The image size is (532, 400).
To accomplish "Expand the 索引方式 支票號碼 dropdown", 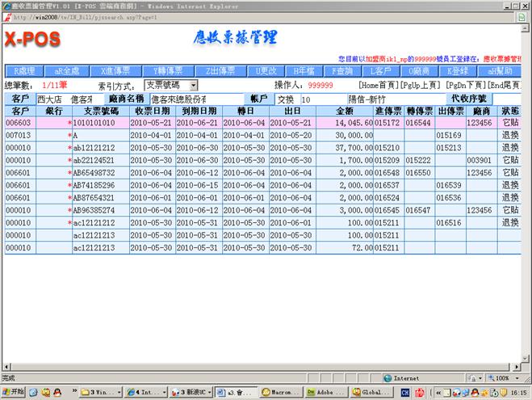I will point(194,85).
